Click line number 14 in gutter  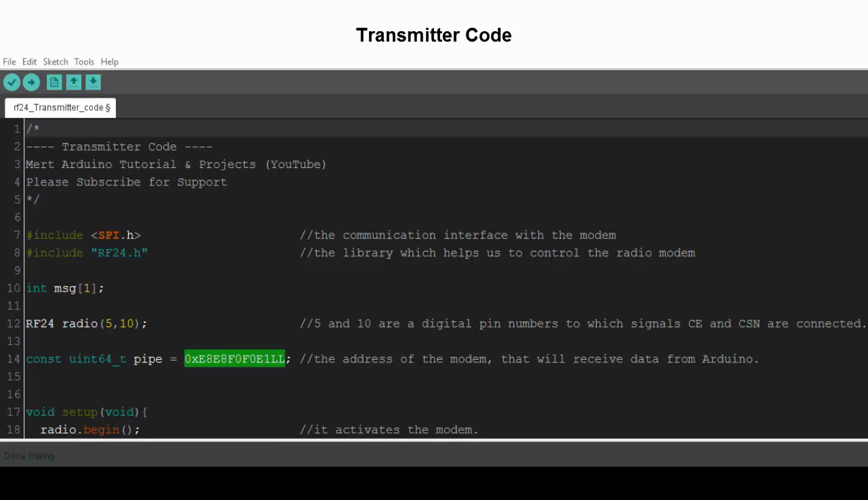coord(14,359)
